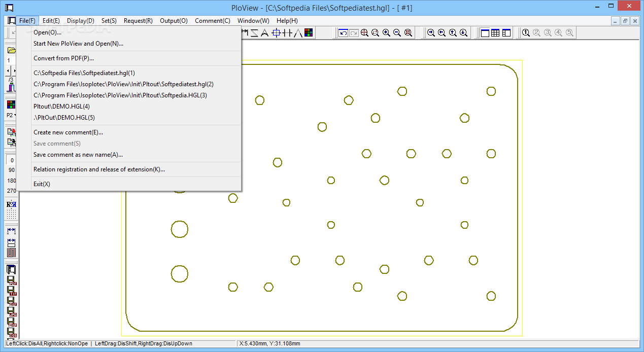This screenshot has width=644, height=352.
Task: Choose Convert from PDF(P)...
Action: click(129, 58)
